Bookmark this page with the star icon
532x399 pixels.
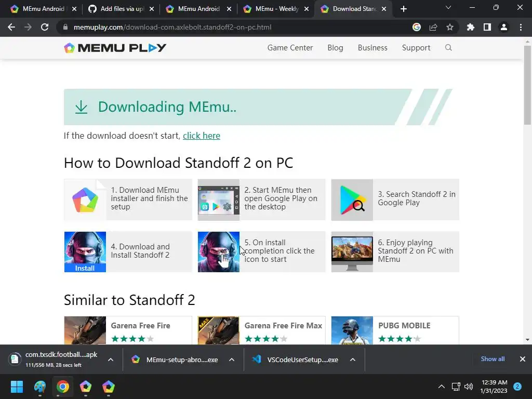pyautogui.click(x=450, y=27)
